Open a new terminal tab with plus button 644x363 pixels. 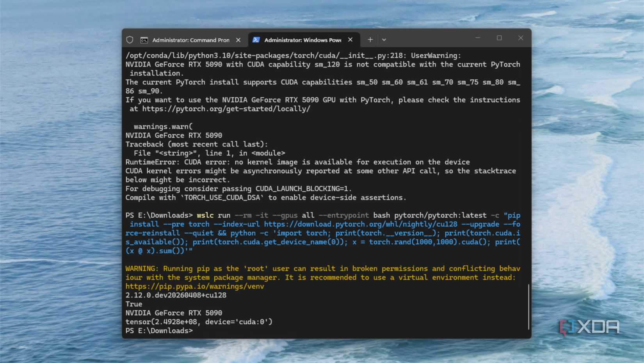[370, 39]
